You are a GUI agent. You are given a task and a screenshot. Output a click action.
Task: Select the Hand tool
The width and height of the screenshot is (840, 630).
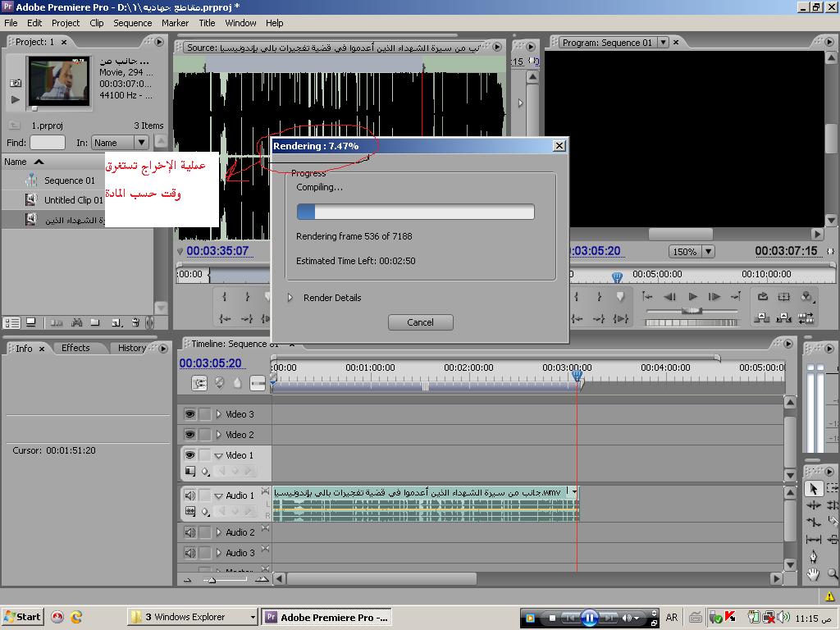pyautogui.click(x=813, y=575)
